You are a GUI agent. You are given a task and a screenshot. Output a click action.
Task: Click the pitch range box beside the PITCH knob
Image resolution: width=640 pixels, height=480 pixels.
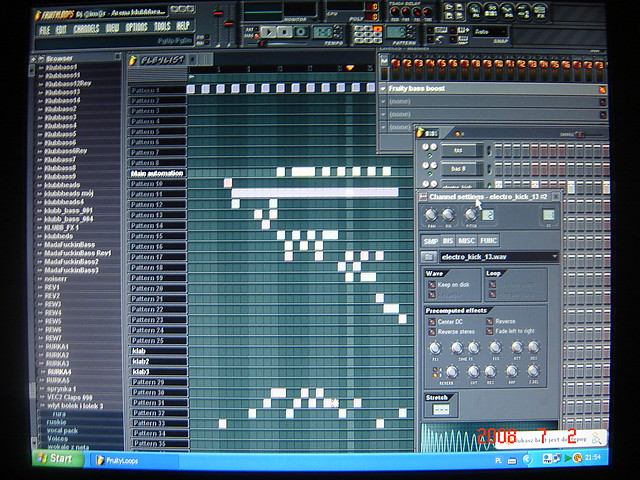click(x=488, y=215)
